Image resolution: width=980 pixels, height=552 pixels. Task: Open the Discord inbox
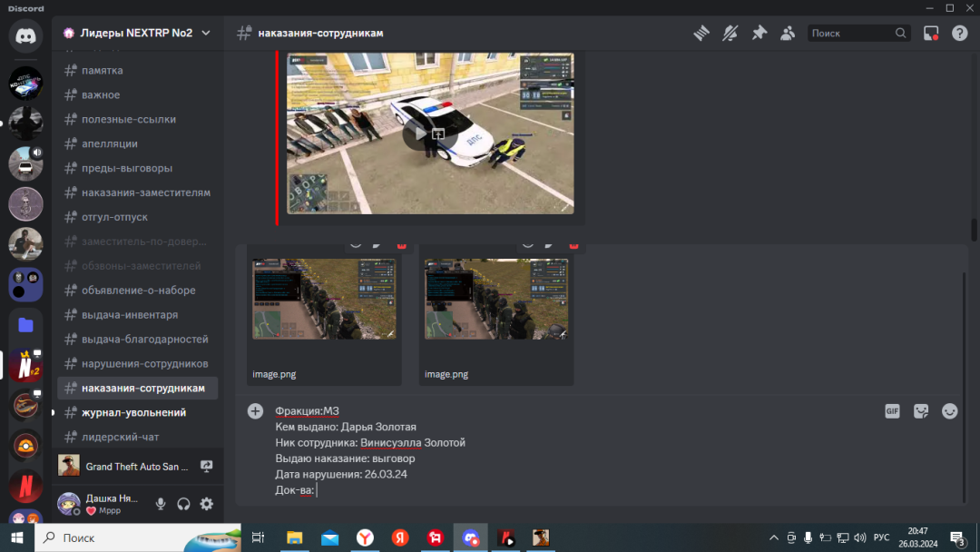931,33
